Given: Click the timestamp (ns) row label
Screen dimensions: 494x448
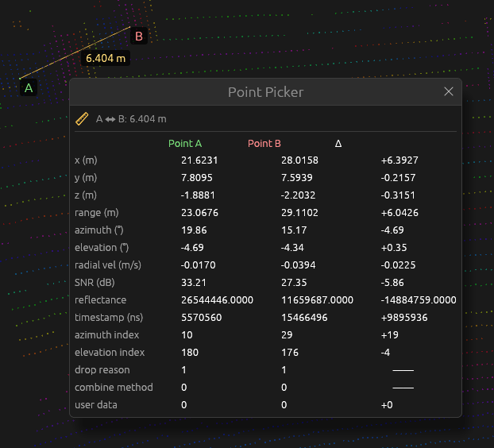Looking at the screenshot, I should (109, 318).
